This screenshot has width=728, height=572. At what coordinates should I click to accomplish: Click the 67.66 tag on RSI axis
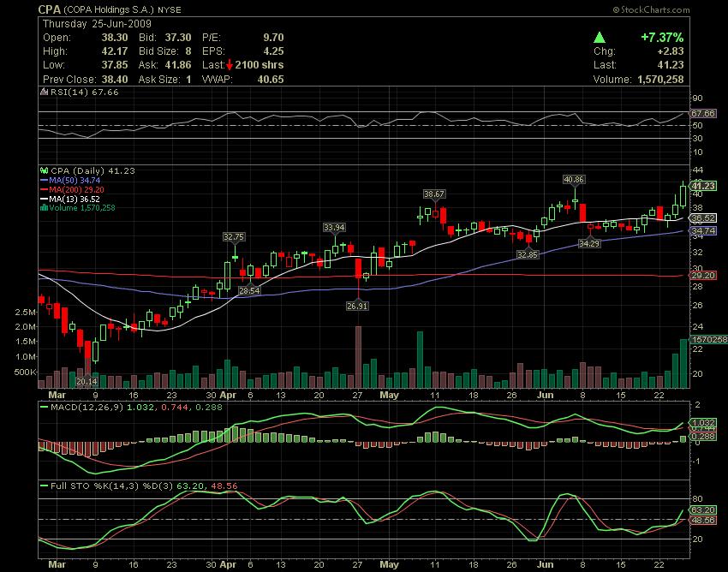(703, 113)
